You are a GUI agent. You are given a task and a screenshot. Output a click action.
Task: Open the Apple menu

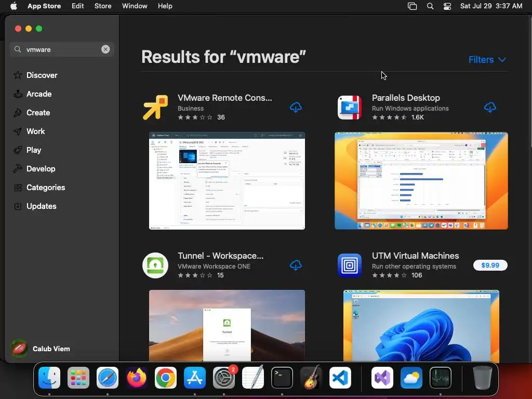(14, 6)
